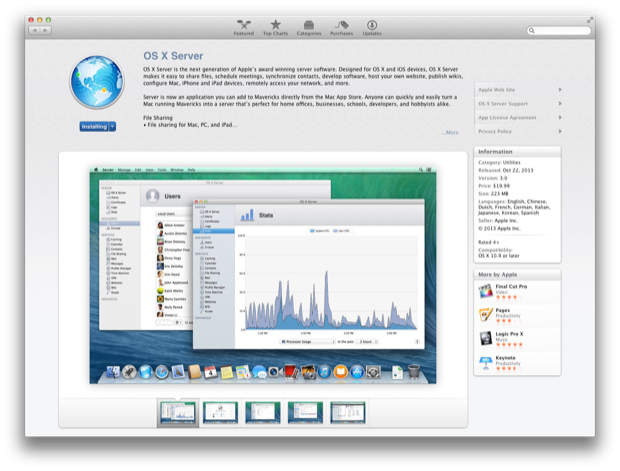The height and width of the screenshot is (471, 620).
Task: Select the first screenshot thumbnail (Stats view)
Action: (178, 413)
